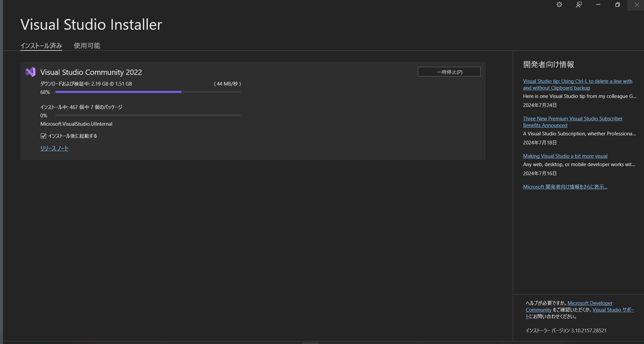Open the リリース ノート link
This screenshot has width=644, height=344.
coord(54,148)
